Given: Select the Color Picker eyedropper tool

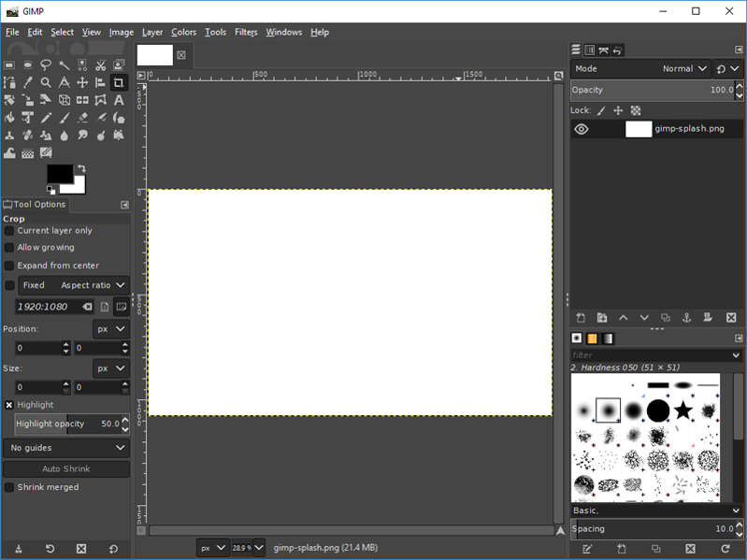Looking at the screenshot, I should tap(28, 82).
